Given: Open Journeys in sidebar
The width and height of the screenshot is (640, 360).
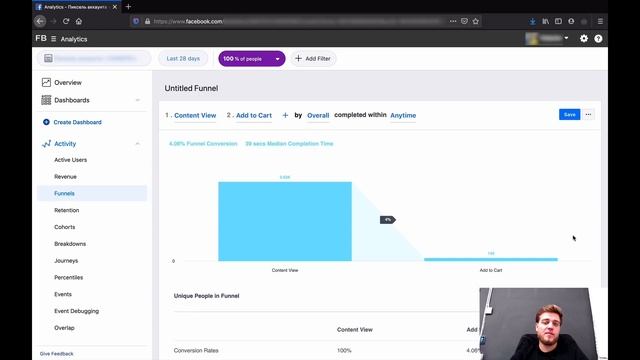Looking at the screenshot, I should (x=66, y=260).
